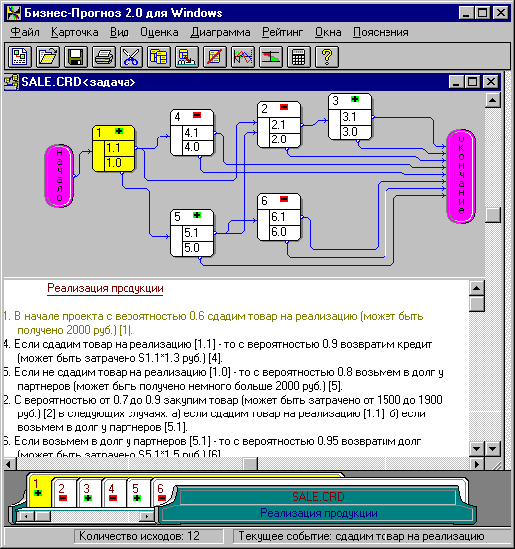The width and height of the screenshot is (515, 549).
Task: Open the line chart diagram icon
Action: [243, 56]
